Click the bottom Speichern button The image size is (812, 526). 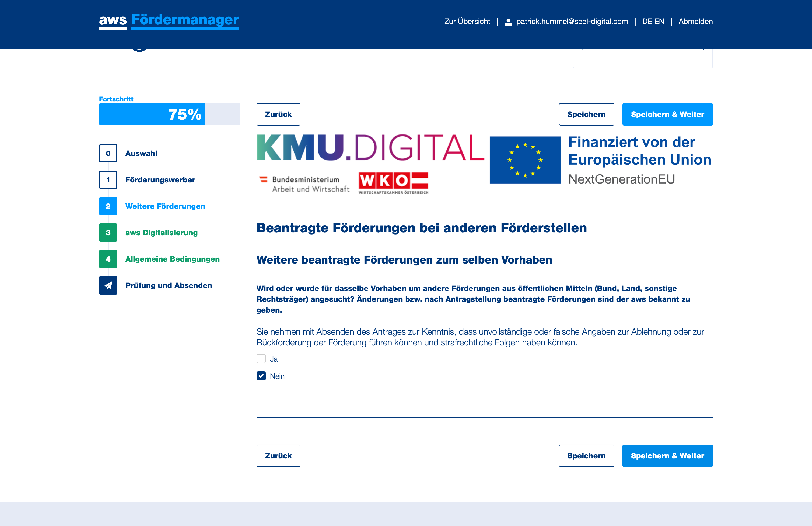(586, 456)
